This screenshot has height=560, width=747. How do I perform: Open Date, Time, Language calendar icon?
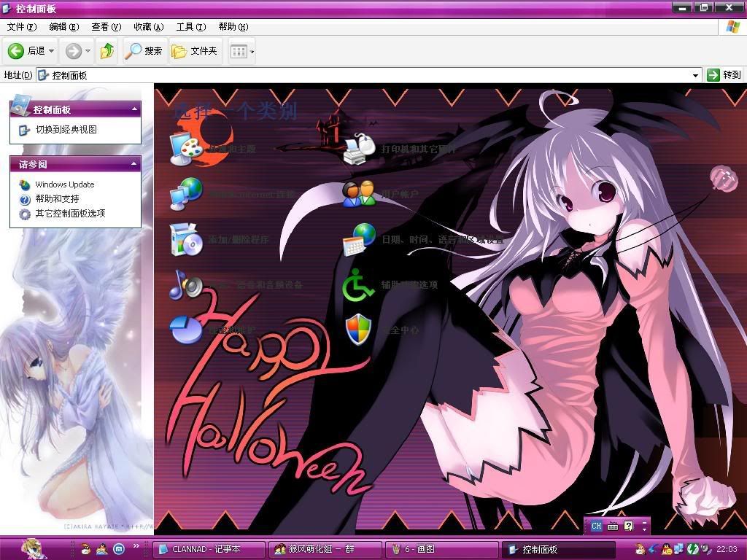click(359, 239)
